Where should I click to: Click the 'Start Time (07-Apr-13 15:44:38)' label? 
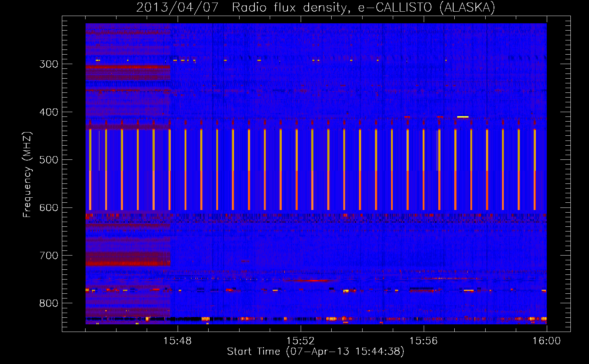[x=316, y=352]
